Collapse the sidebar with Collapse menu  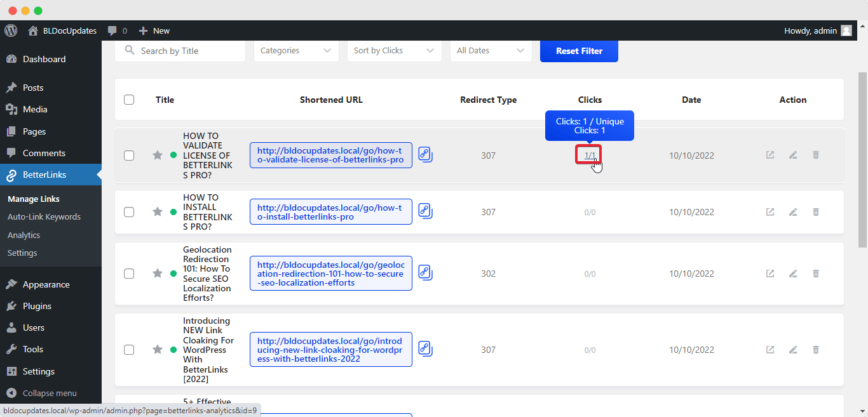pyautogui.click(x=42, y=393)
